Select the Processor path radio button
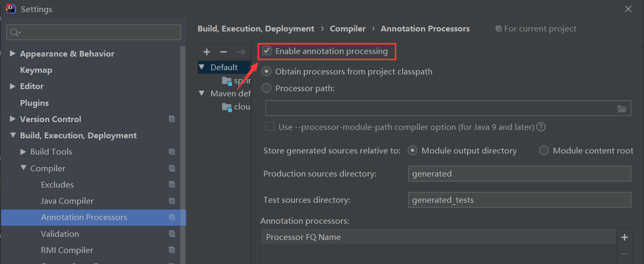The height and width of the screenshot is (264, 644). 267,88
